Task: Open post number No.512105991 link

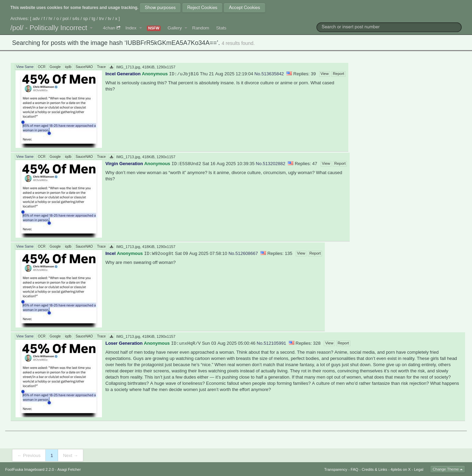Action: (271, 343)
